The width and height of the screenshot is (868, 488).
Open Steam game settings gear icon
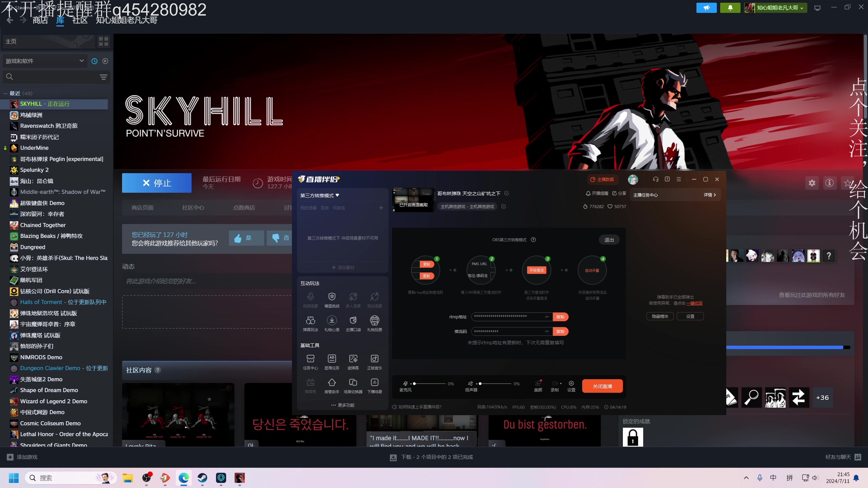coord(812,183)
